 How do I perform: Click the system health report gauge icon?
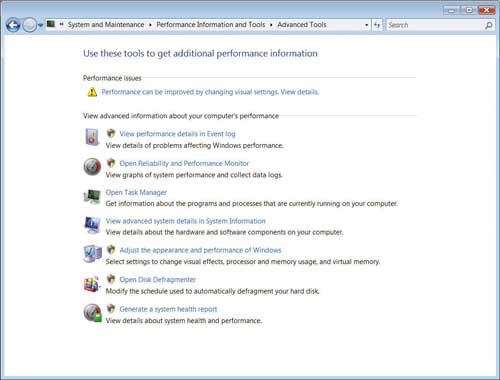[x=92, y=313]
